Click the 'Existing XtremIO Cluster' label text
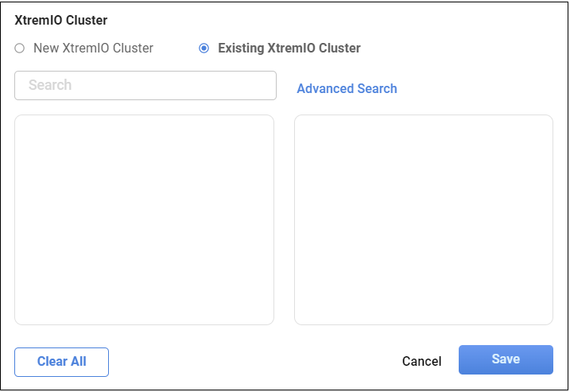Screen dimensions: 570x392 (x=289, y=49)
